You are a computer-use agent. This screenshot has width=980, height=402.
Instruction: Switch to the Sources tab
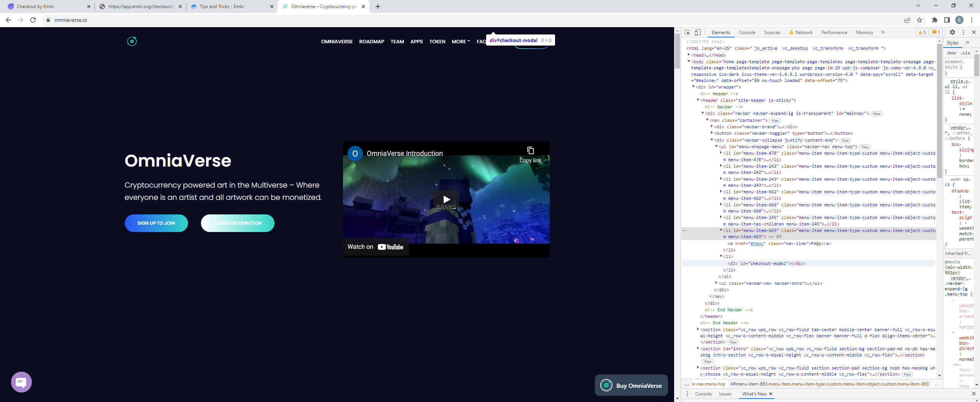tap(772, 33)
